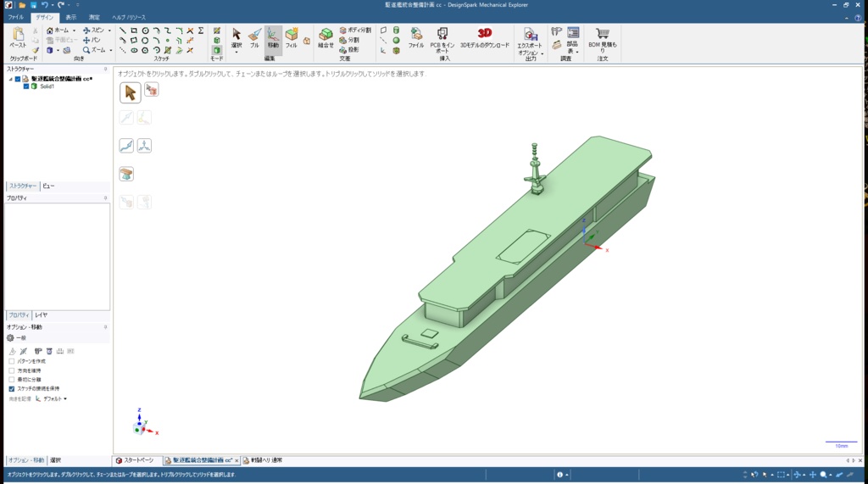The height and width of the screenshot is (484, 868).
Task: Select ボディ分割 (Split Body) tool
Action: [x=355, y=31]
